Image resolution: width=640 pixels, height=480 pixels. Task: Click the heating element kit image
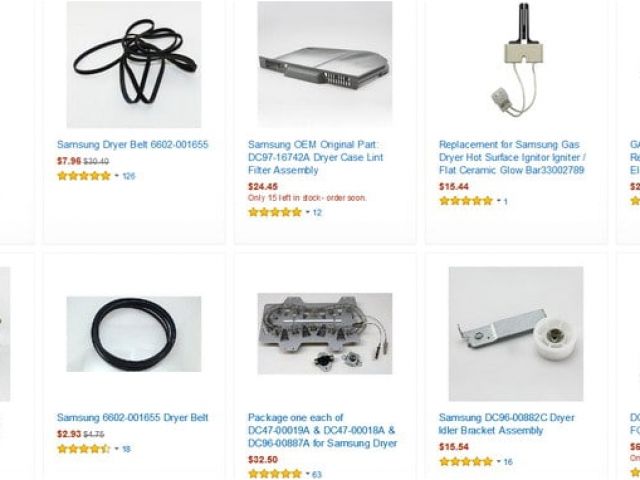click(325, 333)
